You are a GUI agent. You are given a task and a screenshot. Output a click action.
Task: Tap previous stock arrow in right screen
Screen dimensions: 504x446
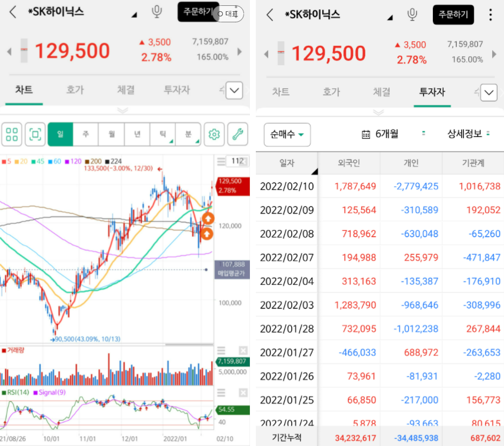pyautogui.click(x=266, y=54)
